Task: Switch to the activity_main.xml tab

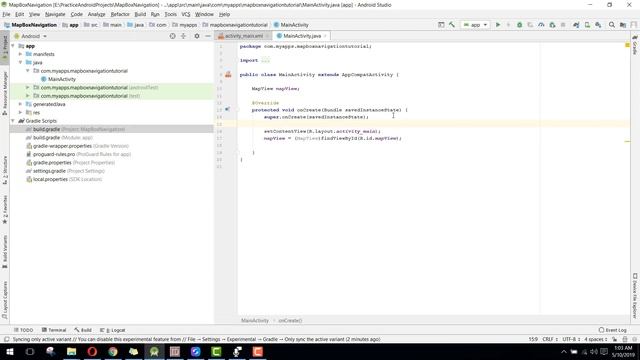Action: tap(244, 36)
